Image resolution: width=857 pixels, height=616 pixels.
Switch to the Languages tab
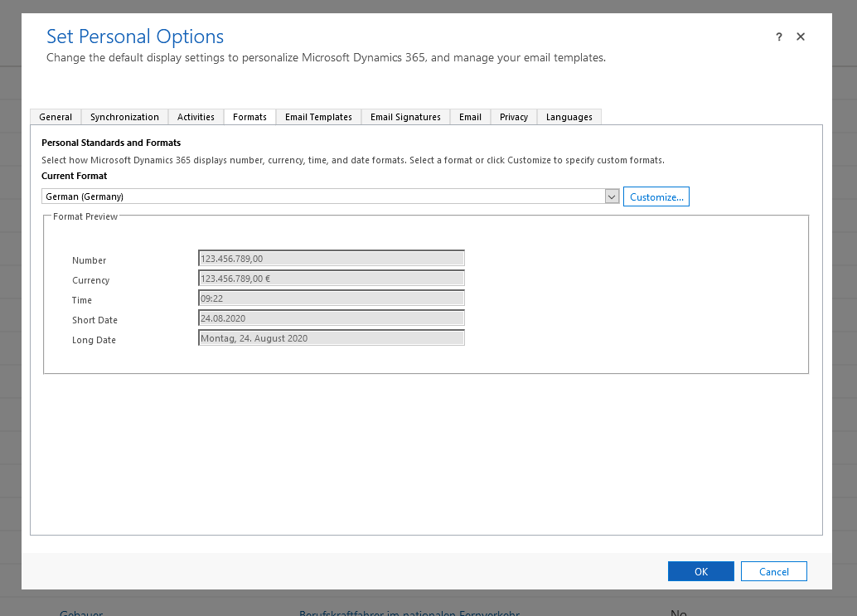(569, 117)
